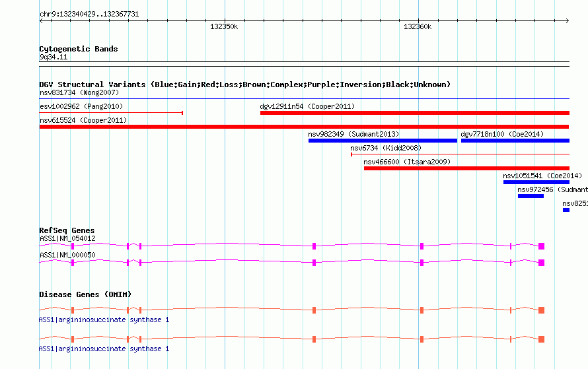The image size is (588, 369).
Task: Click the chr9:132340429..132367731 coordinate label
Action: click(89, 15)
